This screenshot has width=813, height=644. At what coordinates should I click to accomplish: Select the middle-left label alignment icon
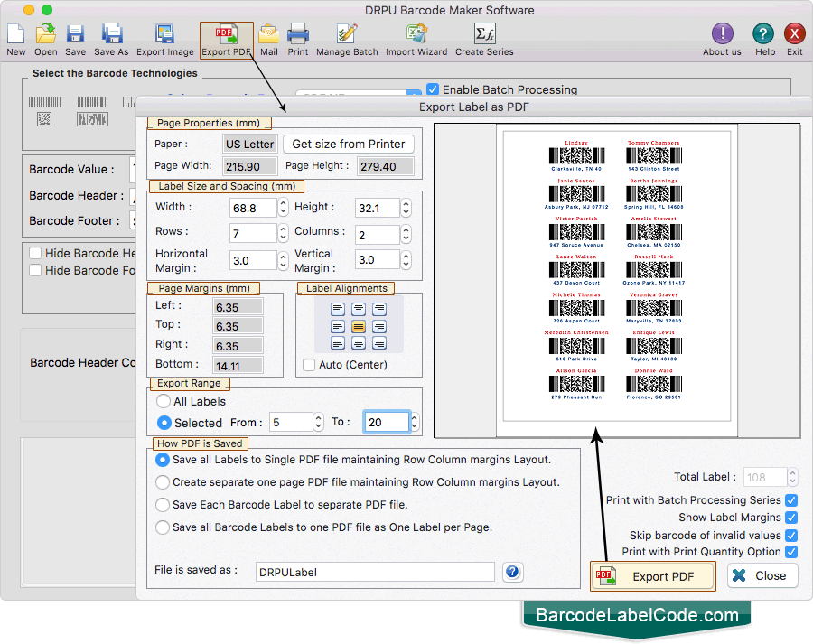point(338,327)
